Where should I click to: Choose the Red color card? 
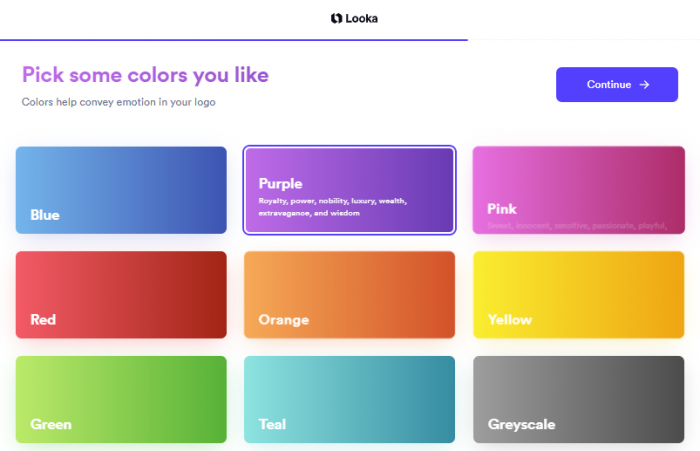121,295
